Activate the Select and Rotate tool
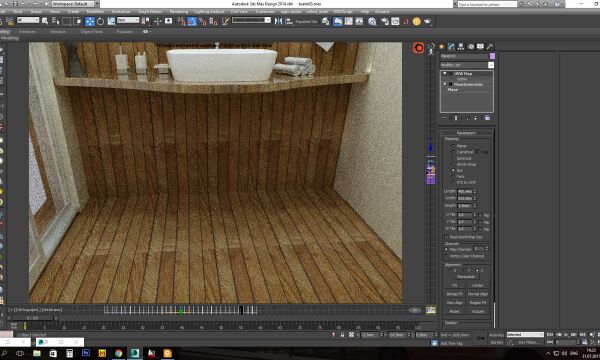This screenshot has height=360, width=600. point(100,21)
